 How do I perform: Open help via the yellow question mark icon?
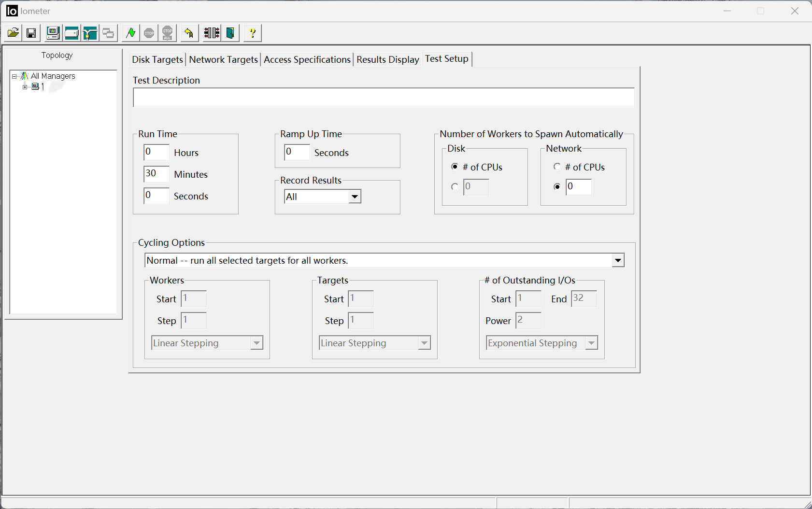(x=252, y=33)
